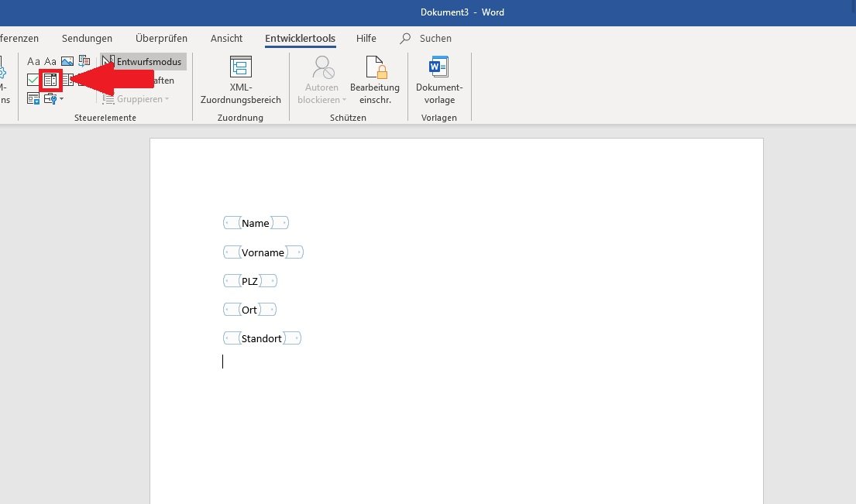Click the Vorname content control text

(263, 252)
